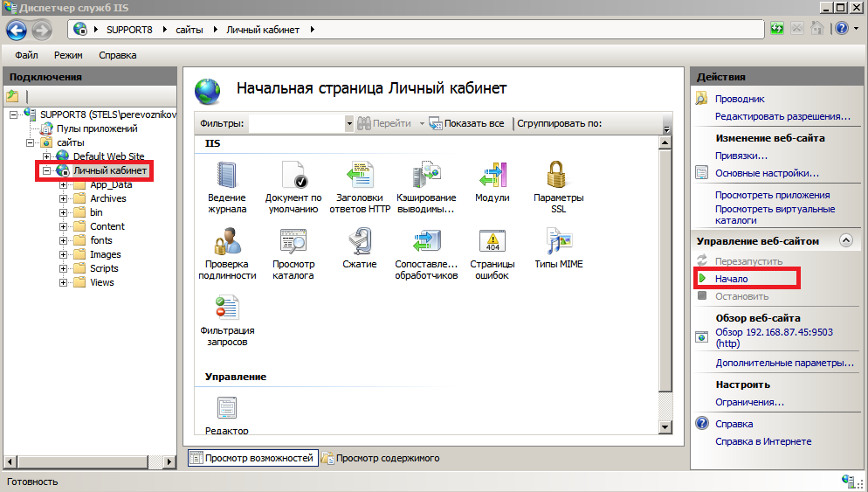Open Заголовки ответов HTTP feature
Image resolution: width=868 pixels, height=492 pixels.
pos(360,187)
